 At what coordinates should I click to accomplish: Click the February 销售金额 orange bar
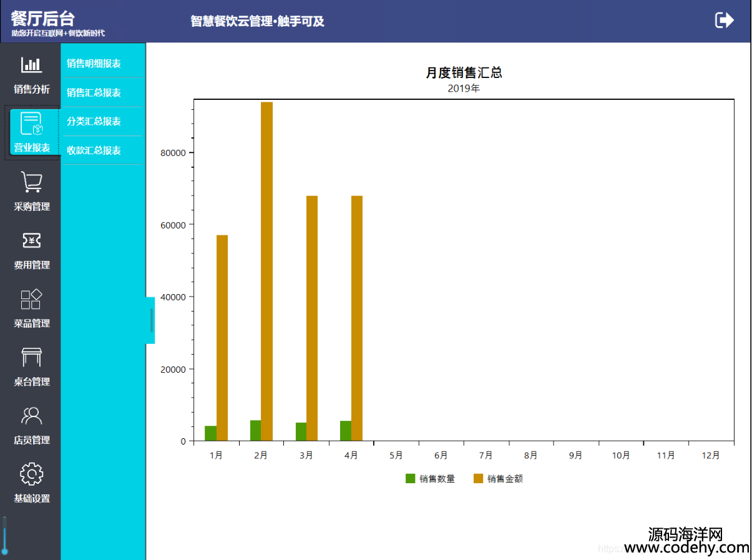point(266,271)
